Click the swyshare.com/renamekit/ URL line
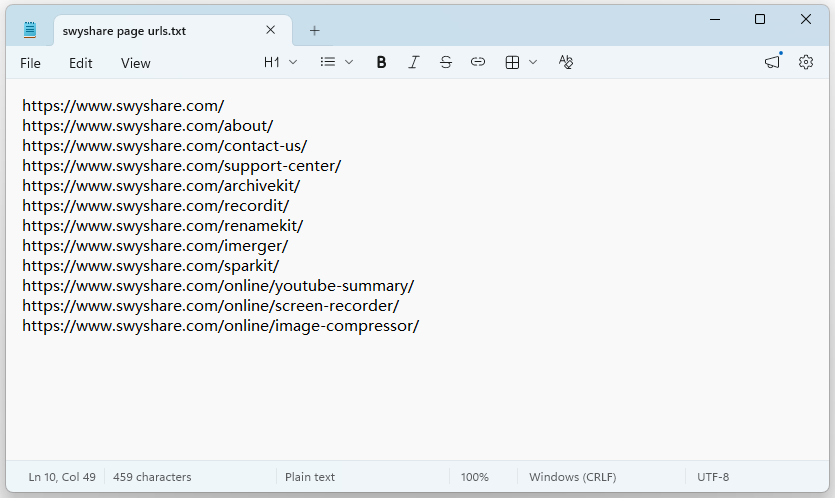835x498 pixels. (x=162, y=226)
